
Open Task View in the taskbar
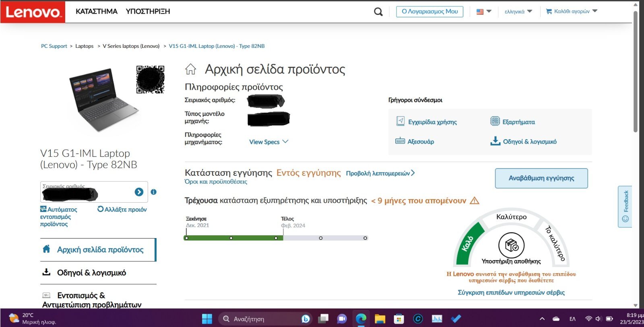point(323,319)
